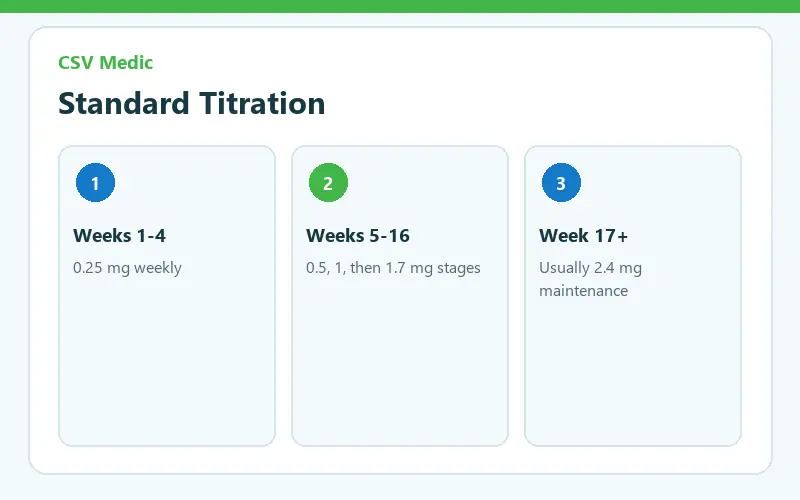Click empty area of Week 17+ card
This screenshot has height=500, width=800.
633,372
